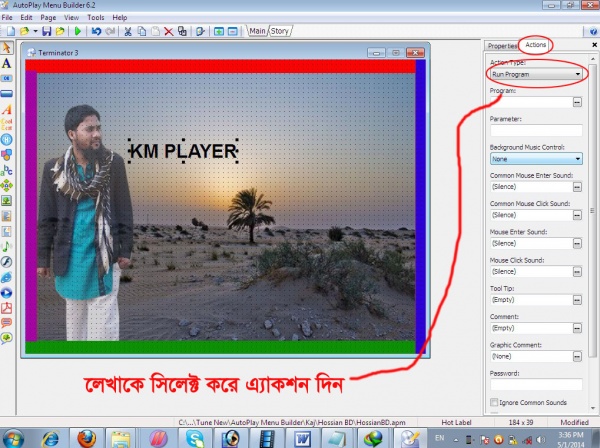Open the Help menu
600x448 pixels.
[x=120, y=18]
